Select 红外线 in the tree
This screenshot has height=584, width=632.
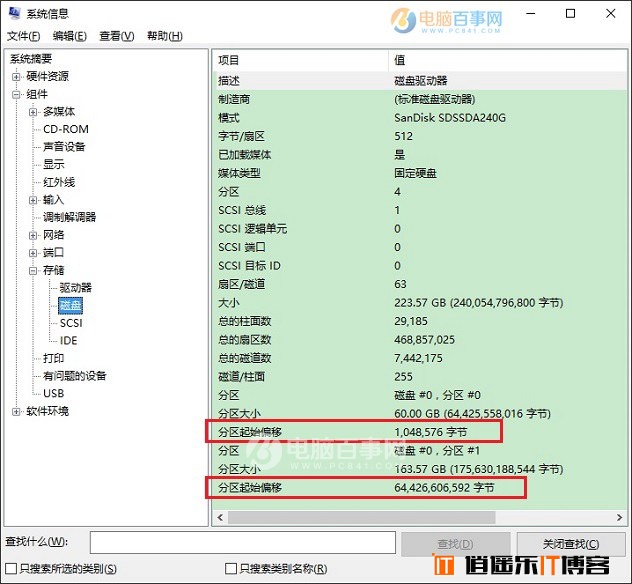59,182
